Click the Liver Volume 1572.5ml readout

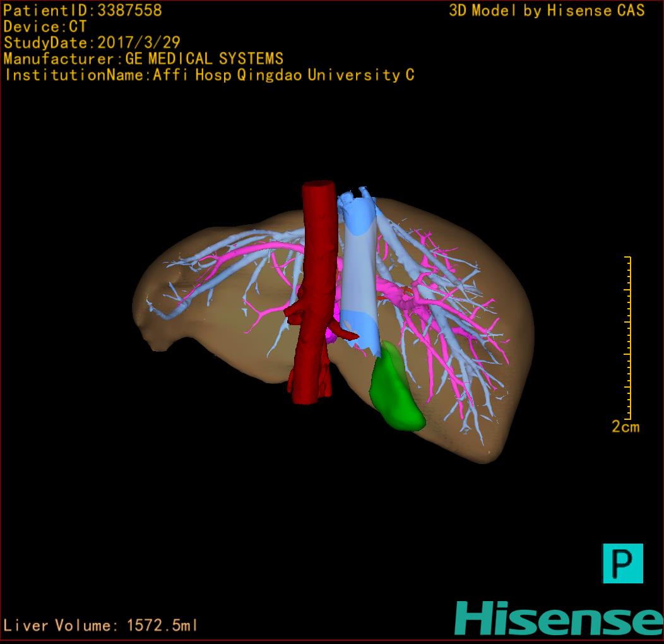(101, 626)
